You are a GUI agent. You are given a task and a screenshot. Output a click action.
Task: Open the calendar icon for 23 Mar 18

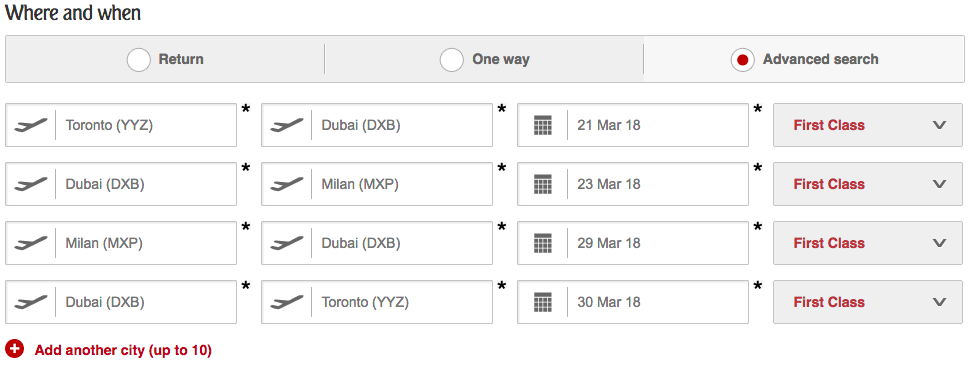[543, 184]
